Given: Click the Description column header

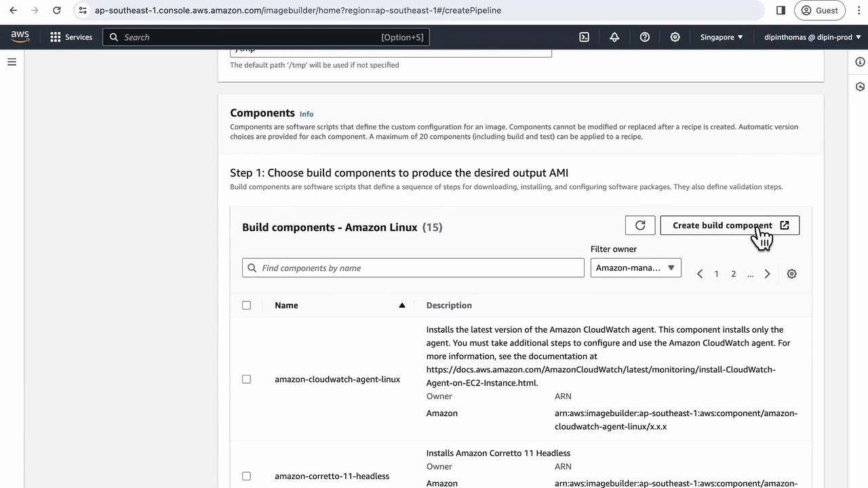Looking at the screenshot, I should click(x=449, y=305).
